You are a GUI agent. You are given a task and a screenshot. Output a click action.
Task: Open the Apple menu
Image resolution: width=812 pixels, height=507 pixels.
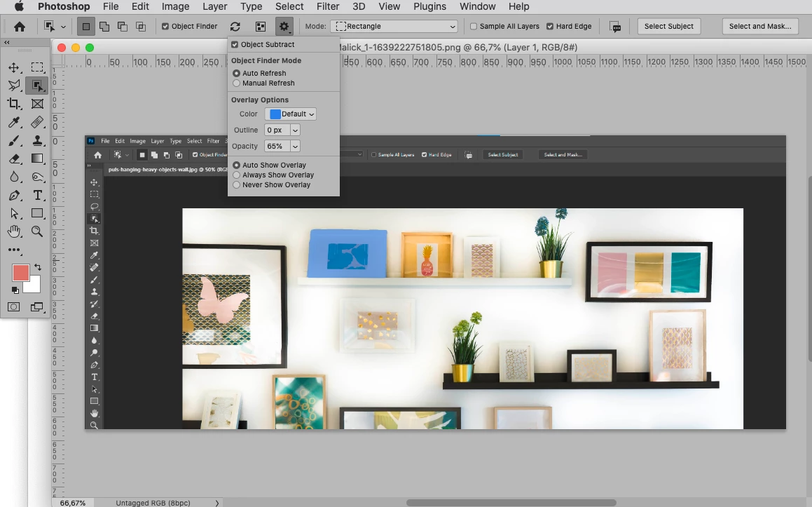click(19, 7)
